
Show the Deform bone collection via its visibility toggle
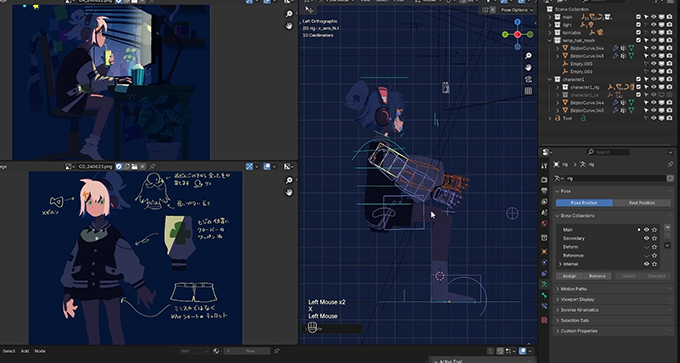pyautogui.click(x=646, y=247)
